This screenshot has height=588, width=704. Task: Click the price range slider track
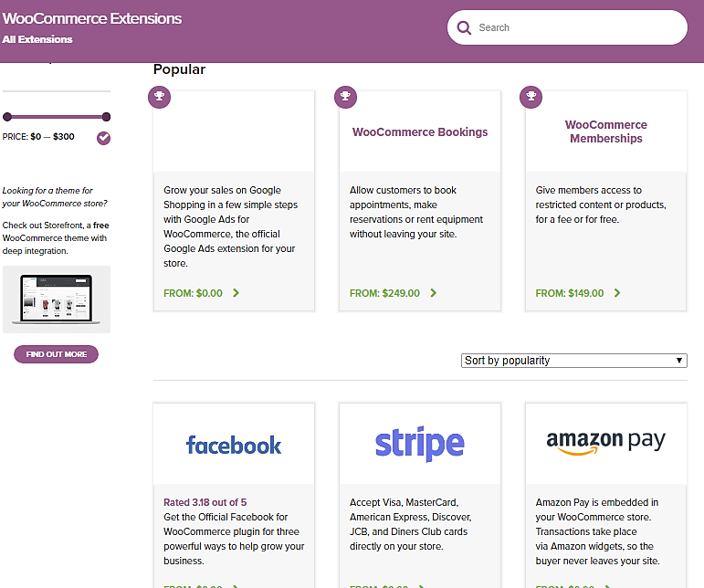[57, 117]
